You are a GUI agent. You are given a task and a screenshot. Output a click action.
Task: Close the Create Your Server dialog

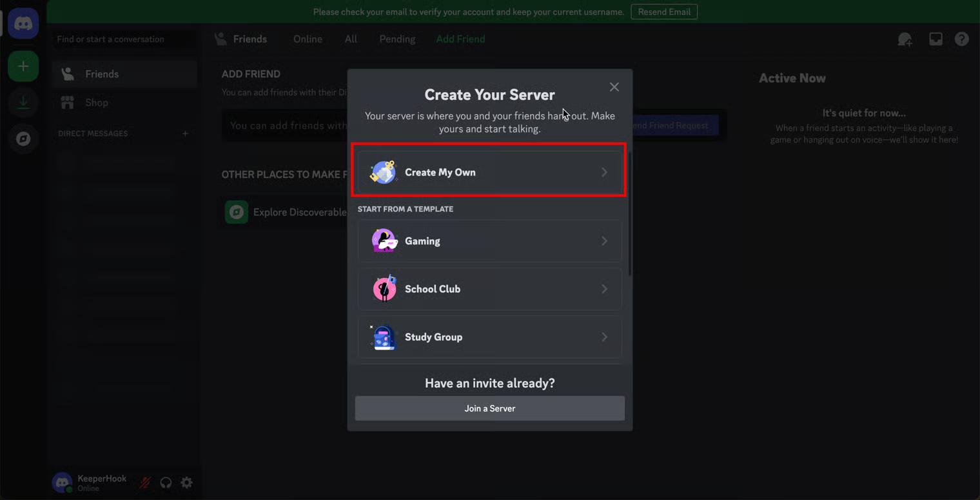[614, 87]
